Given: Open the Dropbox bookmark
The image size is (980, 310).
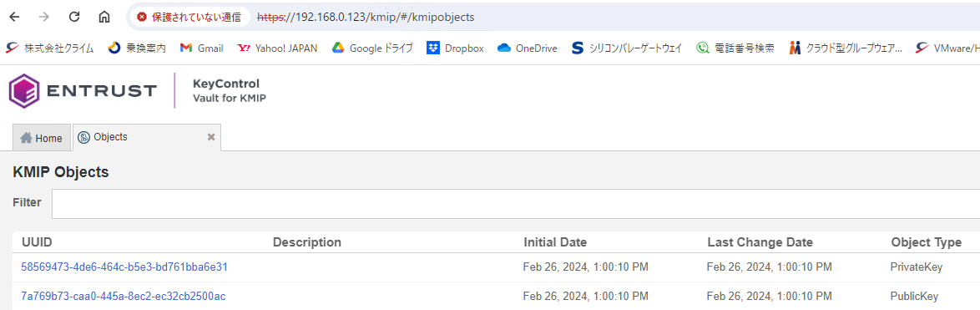Looking at the screenshot, I should (x=456, y=48).
